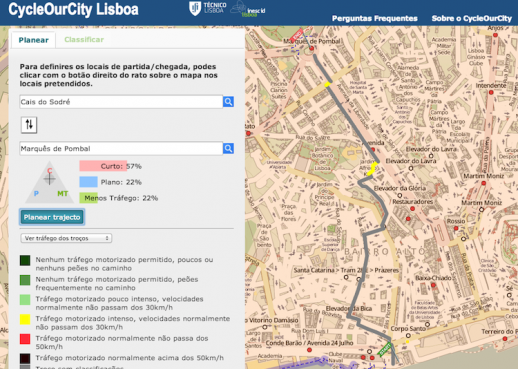Click the light green low-traffic legend swatch

click(25, 300)
